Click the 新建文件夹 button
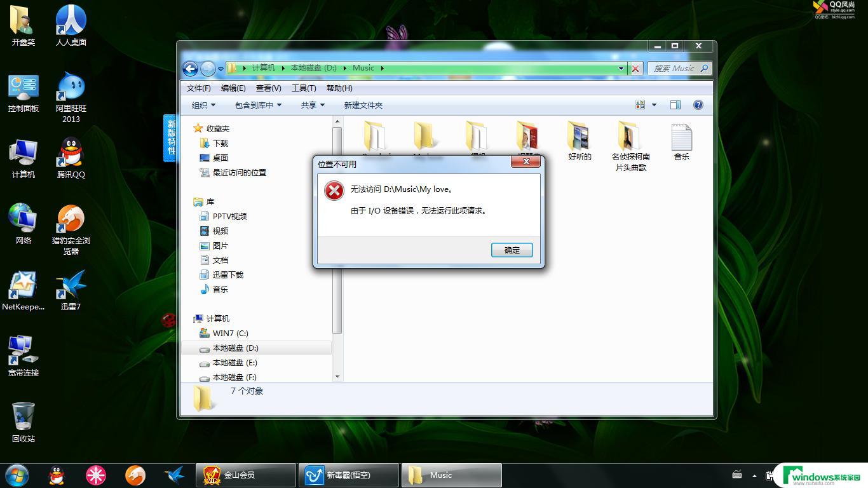The width and height of the screenshot is (868, 488). (x=363, y=105)
